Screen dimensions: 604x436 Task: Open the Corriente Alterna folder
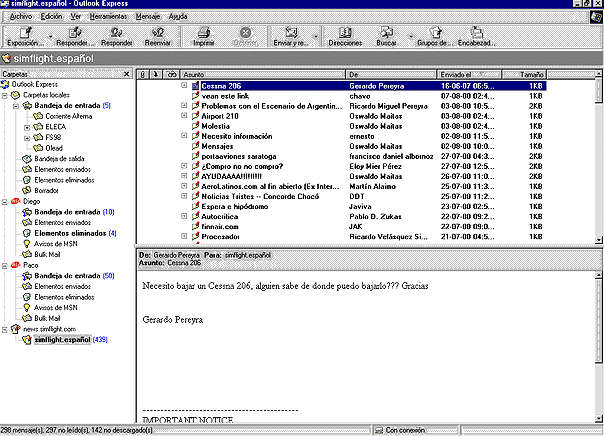[x=69, y=116]
